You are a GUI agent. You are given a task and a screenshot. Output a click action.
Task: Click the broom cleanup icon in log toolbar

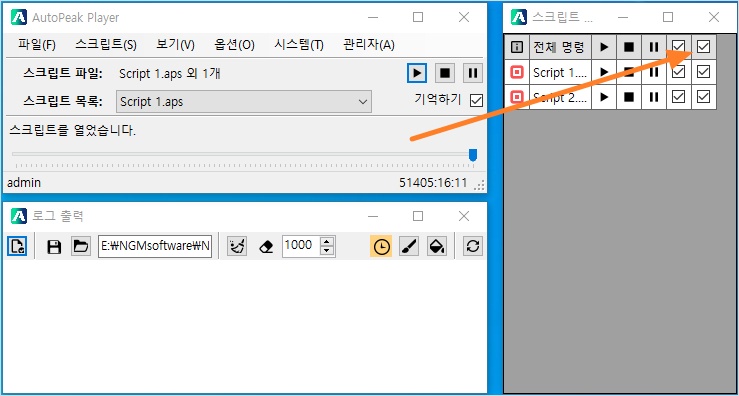tap(237, 246)
